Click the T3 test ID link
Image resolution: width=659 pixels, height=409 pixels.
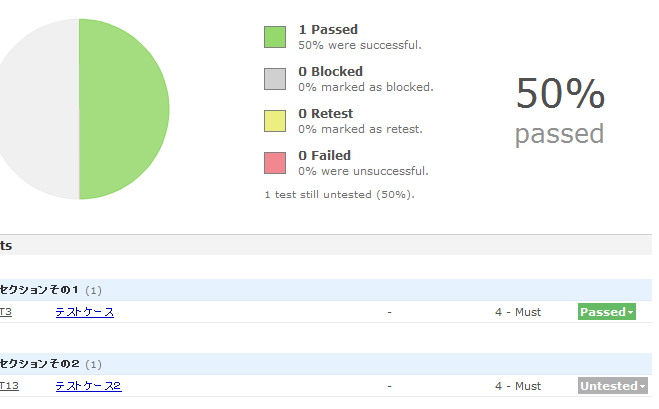6,312
